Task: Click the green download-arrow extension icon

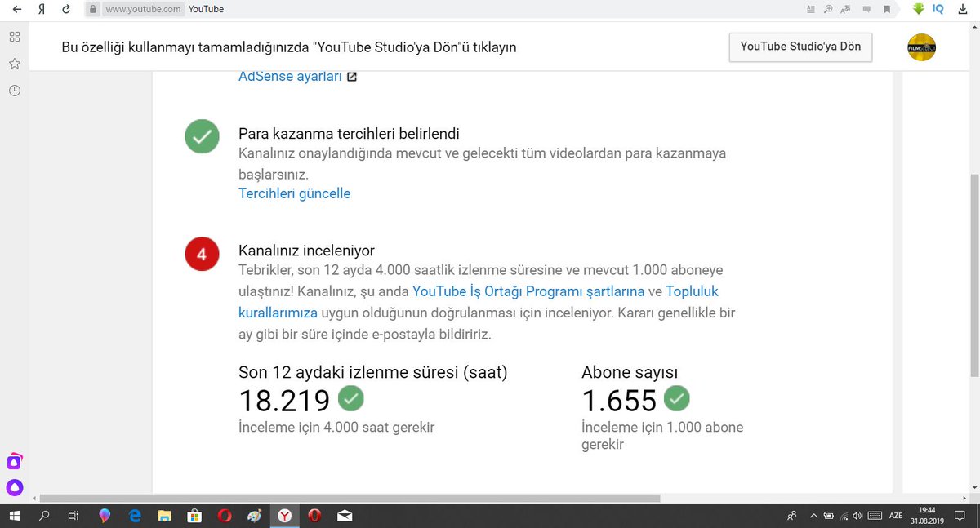Action: pos(919,9)
